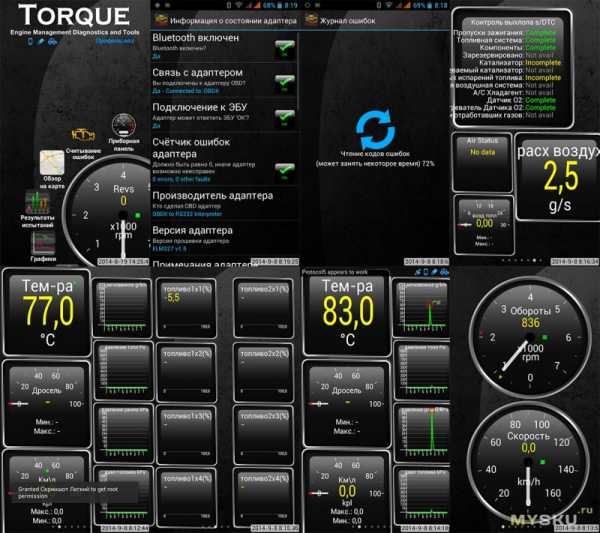
Task: Tap the error log header icon
Action: [313, 18]
